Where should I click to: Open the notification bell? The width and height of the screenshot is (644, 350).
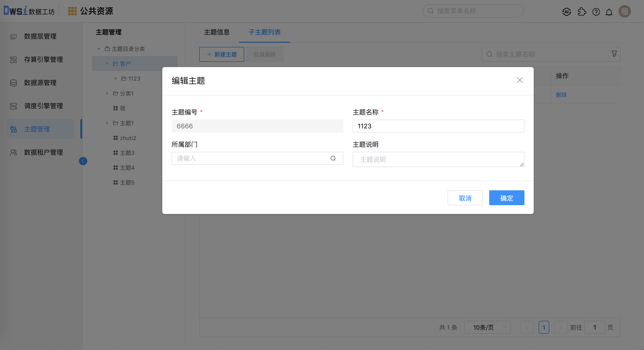point(609,12)
